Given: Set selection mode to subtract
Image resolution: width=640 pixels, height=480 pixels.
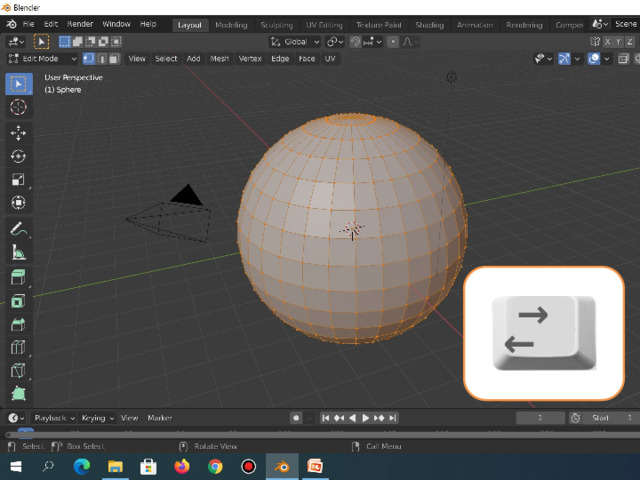Looking at the screenshot, I should point(90,42).
